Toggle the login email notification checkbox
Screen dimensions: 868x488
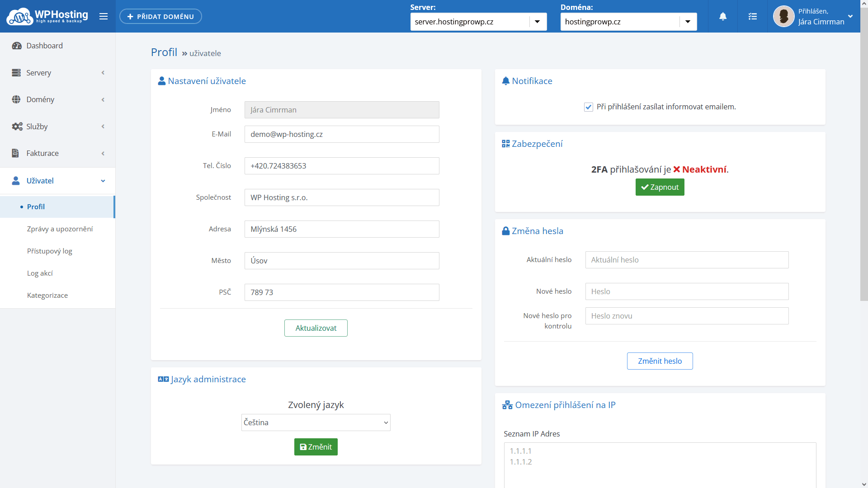[588, 107]
